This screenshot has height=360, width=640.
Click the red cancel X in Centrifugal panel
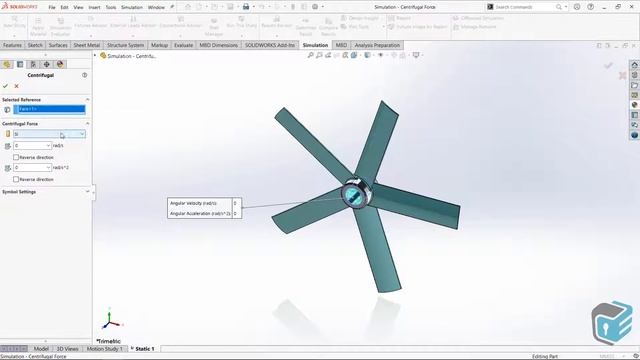click(16, 86)
